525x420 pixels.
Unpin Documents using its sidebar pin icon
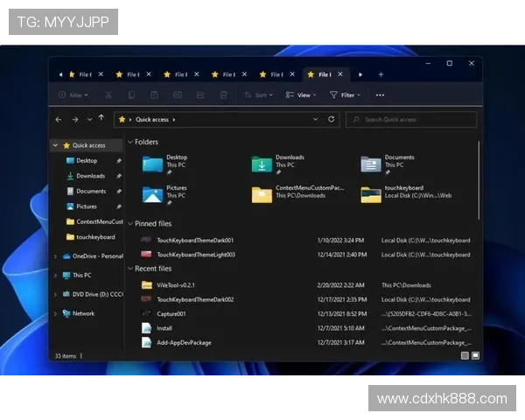tap(119, 192)
